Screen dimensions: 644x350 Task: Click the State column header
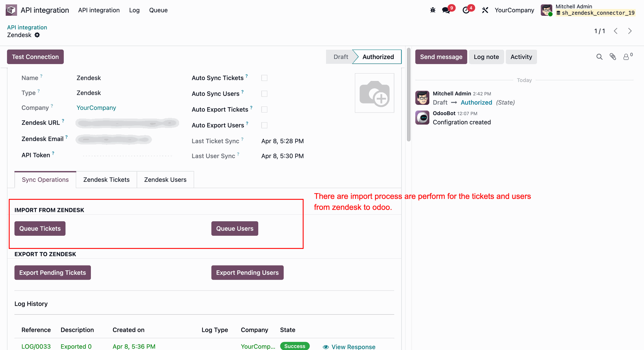tap(288, 330)
